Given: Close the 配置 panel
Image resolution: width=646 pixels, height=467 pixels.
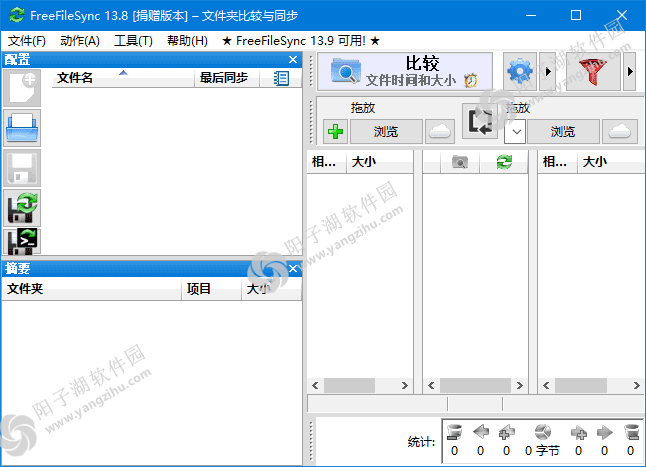Looking at the screenshot, I should (293, 60).
